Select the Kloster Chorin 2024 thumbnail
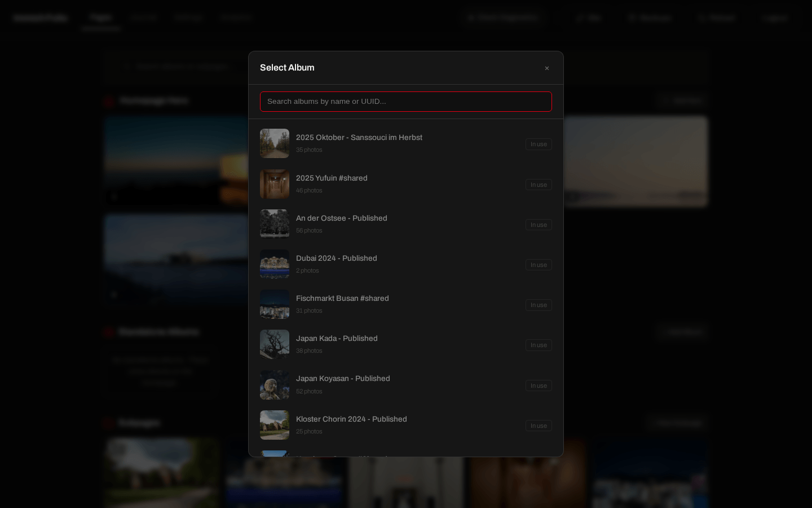 pos(275,425)
